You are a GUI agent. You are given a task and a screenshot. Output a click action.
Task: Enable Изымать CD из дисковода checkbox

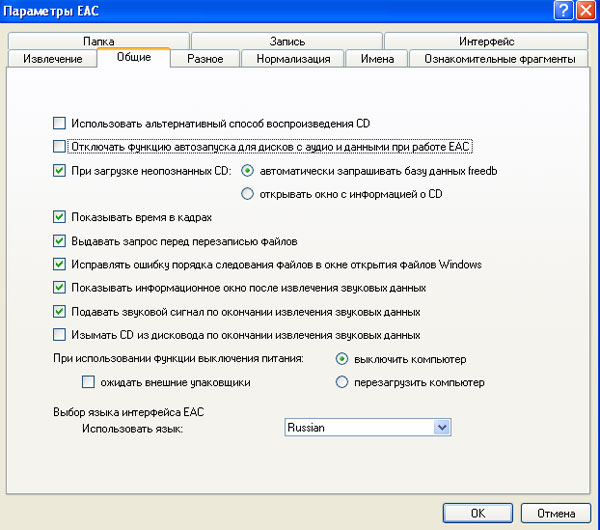59,335
